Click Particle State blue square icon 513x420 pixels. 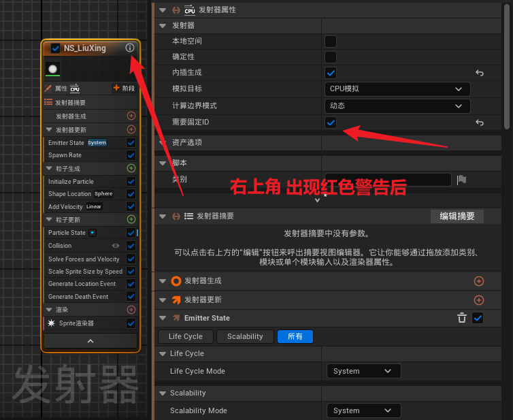[x=93, y=233]
